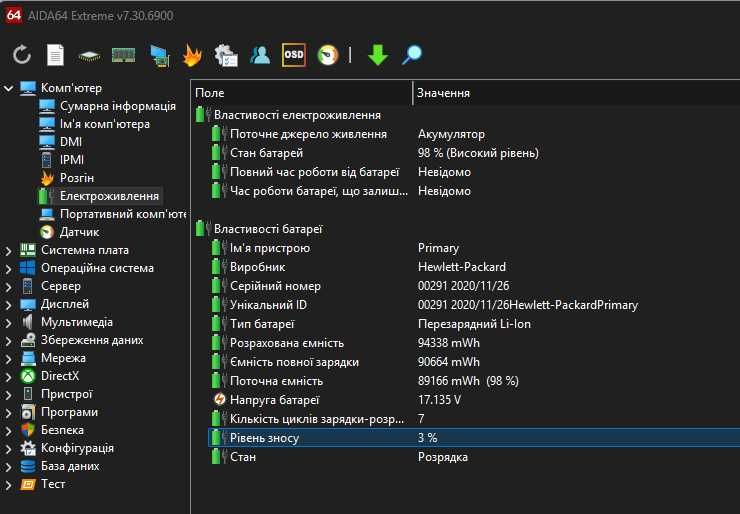
Task: Select the Кількість циклів зарядки row
Action: (474, 419)
